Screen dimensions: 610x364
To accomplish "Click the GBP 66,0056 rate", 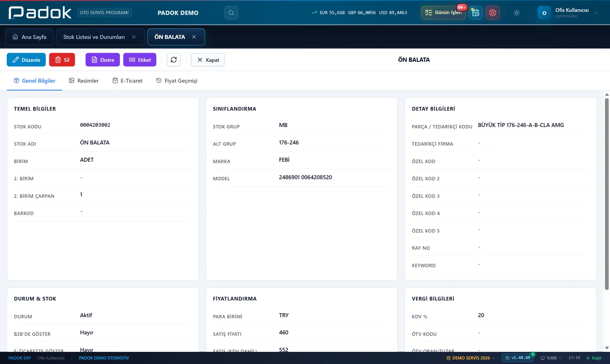I will 362,13.
